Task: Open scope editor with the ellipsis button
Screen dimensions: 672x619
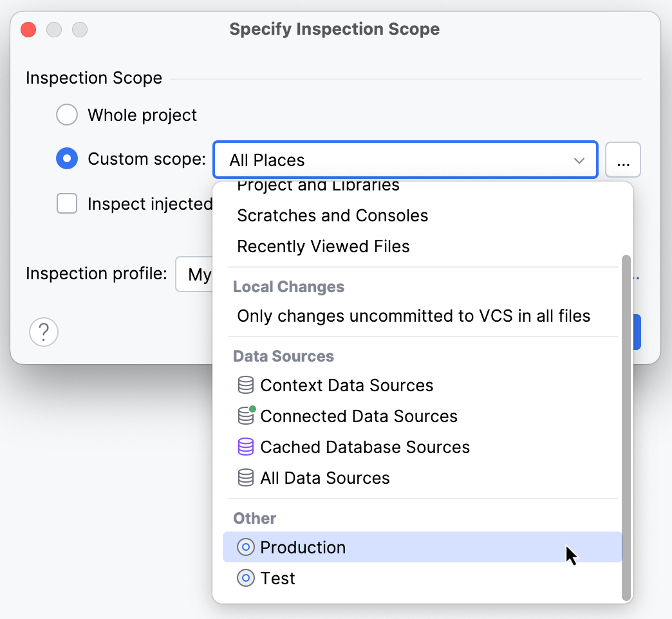Action: pos(622,160)
